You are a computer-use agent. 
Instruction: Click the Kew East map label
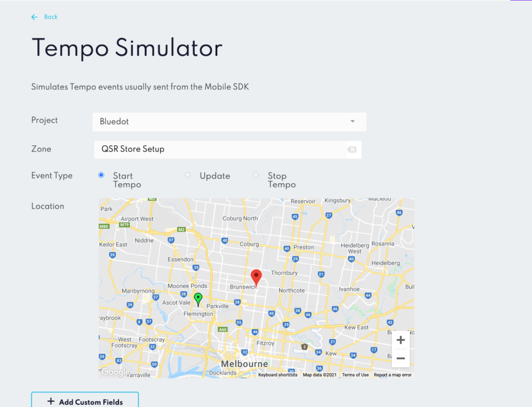tap(356, 327)
